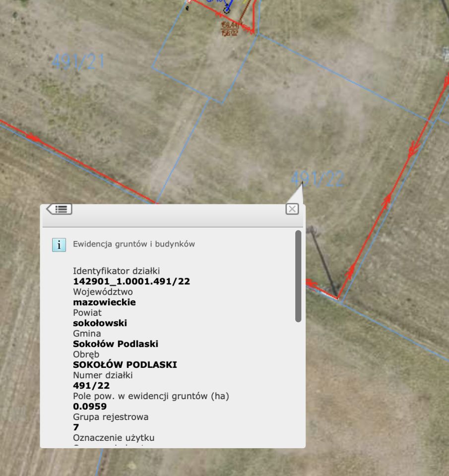The height and width of the screenshot is (476, 449).
Task: Click the 'Ewidencja gruntów i budynków' heading
Action: tap(134, 244)
